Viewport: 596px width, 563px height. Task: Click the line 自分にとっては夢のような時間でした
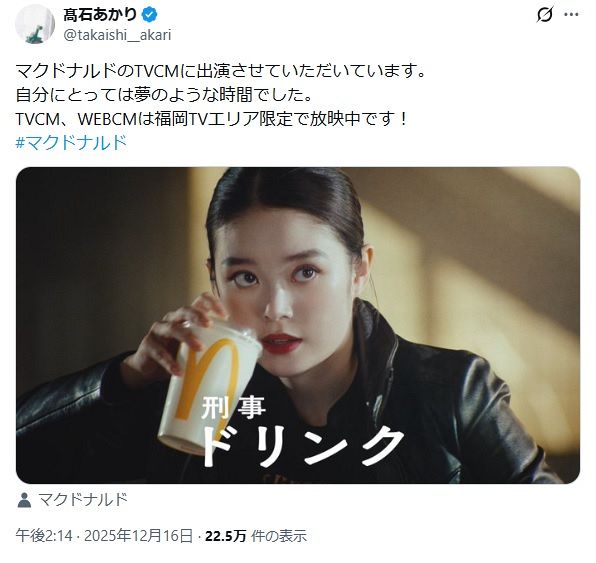[165, 95]
